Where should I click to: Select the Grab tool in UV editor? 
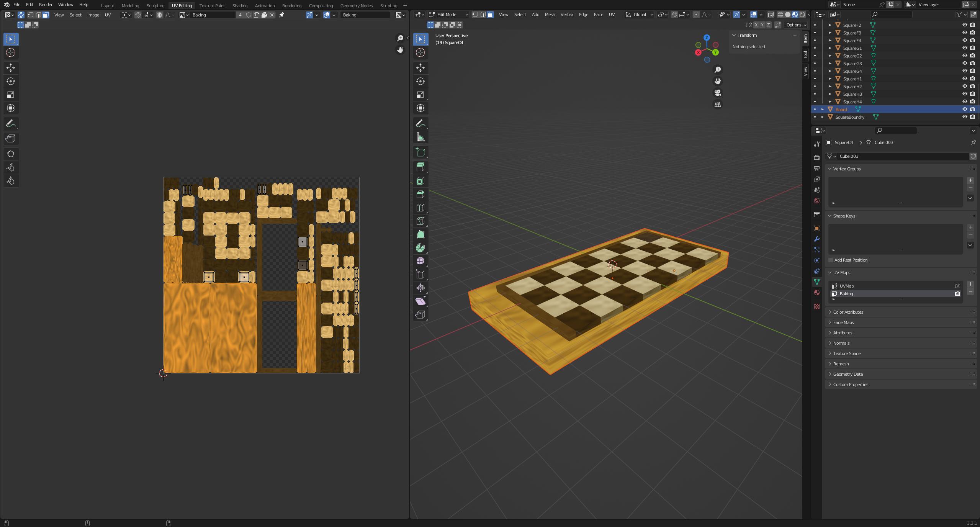click(x=11, y=154)
